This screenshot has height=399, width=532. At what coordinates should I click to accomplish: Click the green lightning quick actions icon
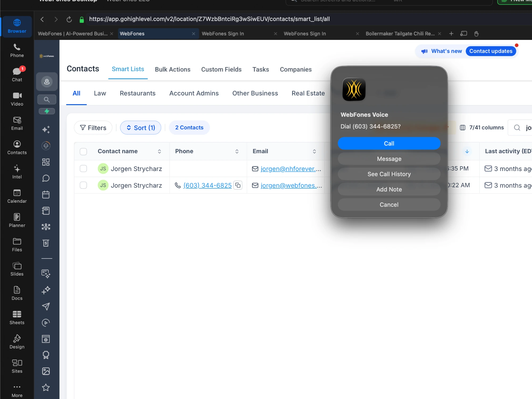pyautogui.click(x=47, y=111)
